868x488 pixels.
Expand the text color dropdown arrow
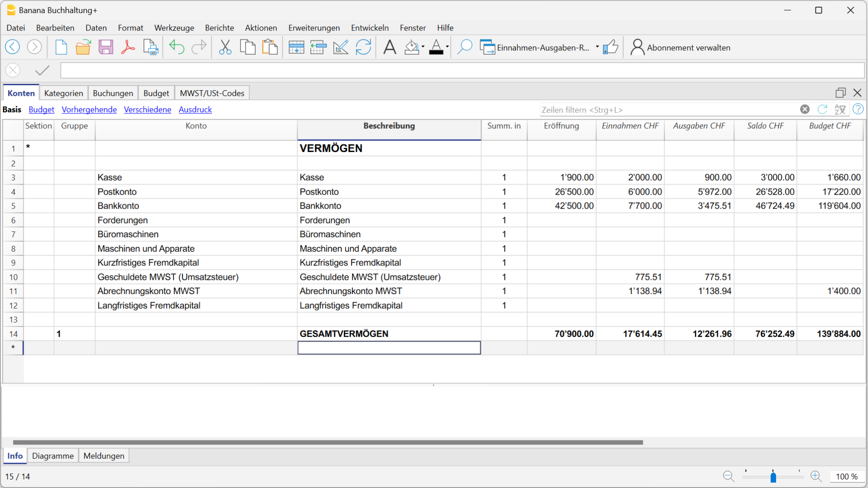tap(447, 47)
